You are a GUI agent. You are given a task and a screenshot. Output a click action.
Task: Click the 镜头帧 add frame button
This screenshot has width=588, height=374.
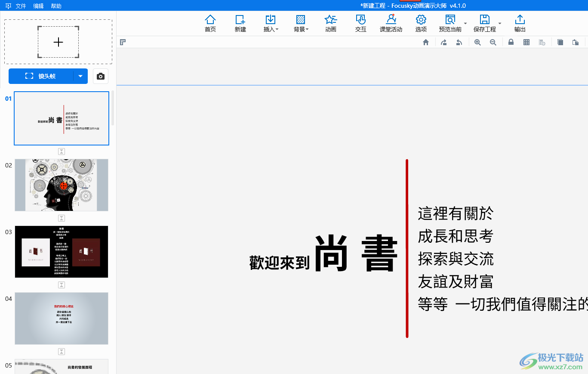pos(41,76)
